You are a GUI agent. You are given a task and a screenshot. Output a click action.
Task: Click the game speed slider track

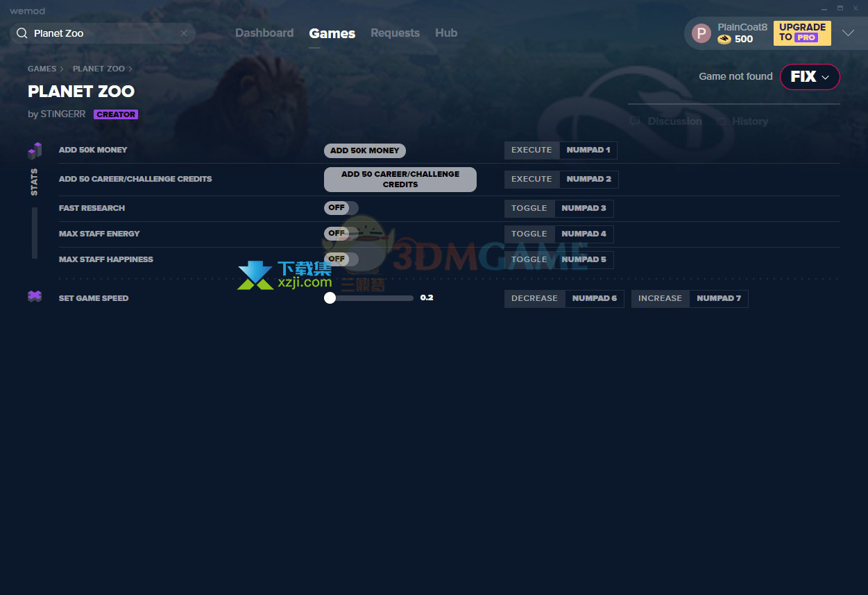coord(369,298)
